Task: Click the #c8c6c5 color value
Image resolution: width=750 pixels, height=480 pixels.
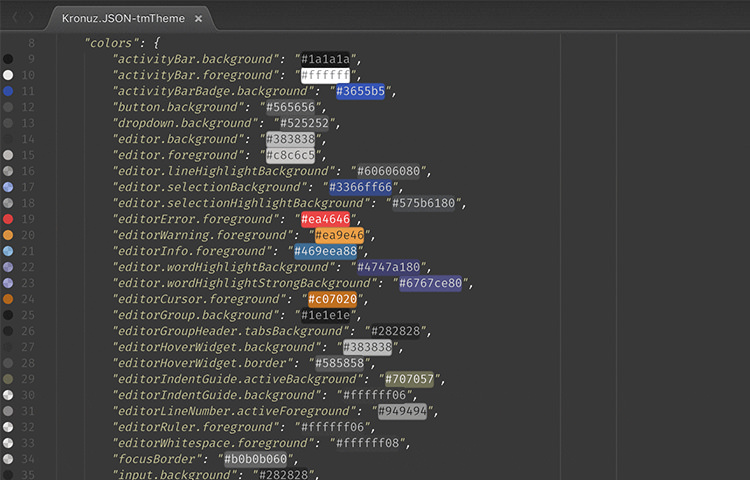Action: point(290,155)
